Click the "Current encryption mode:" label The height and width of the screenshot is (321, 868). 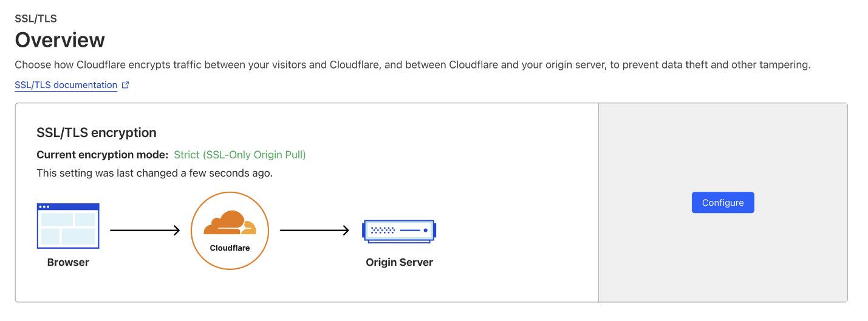click(x=102, y=155)
